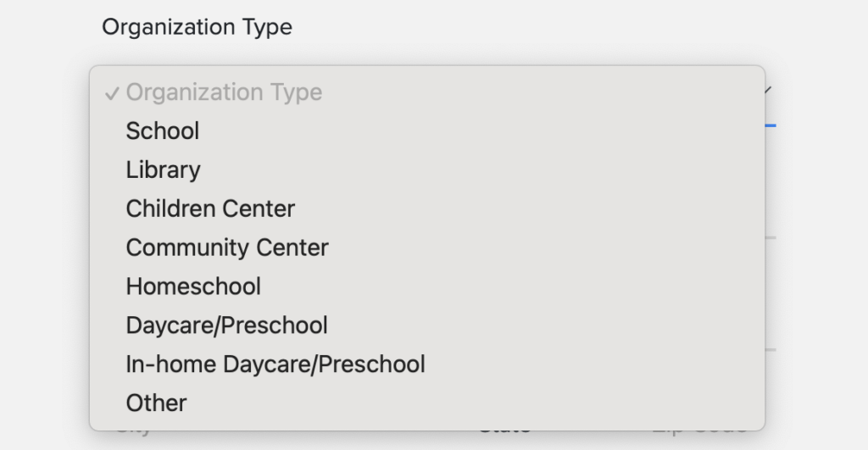Select the Community Center option
The image size is (868, 450).
(227, 248)
